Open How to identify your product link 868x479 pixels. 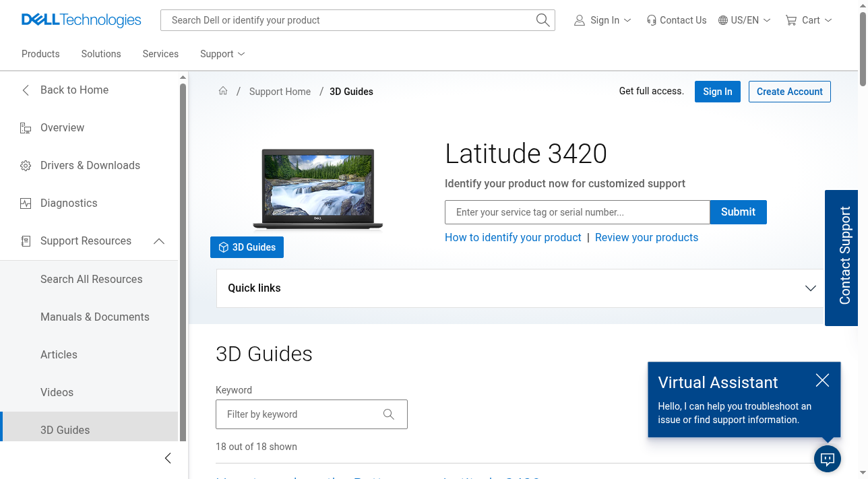click(513, 238)
